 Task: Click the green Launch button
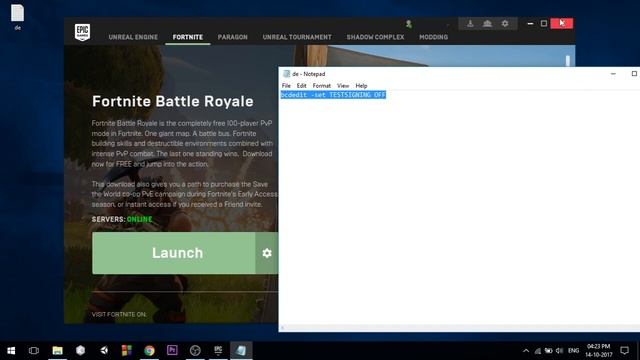click(173, 253)
